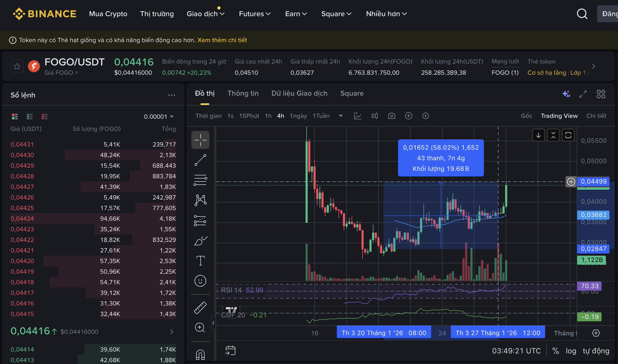Toggle log scale on chart

(571, 351)
